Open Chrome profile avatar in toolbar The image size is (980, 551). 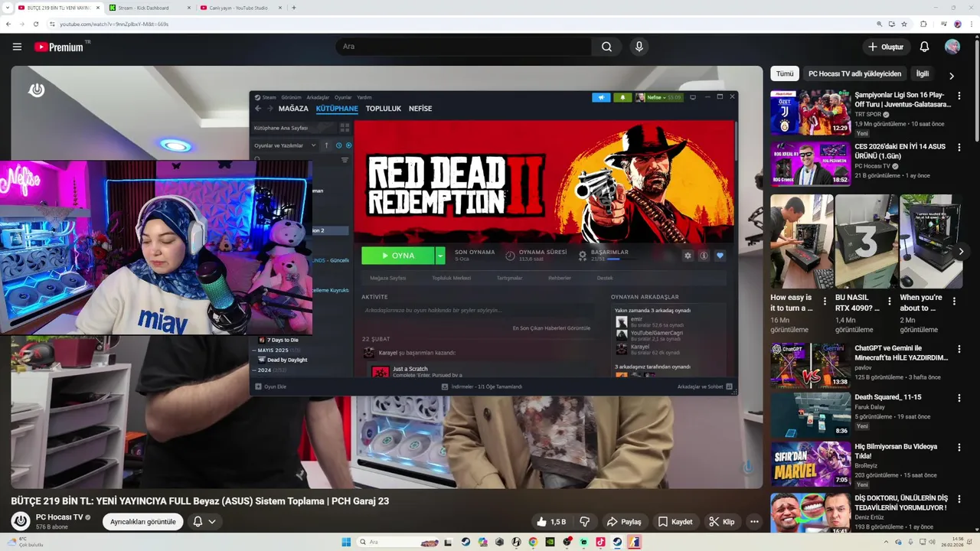pos(958,24)
